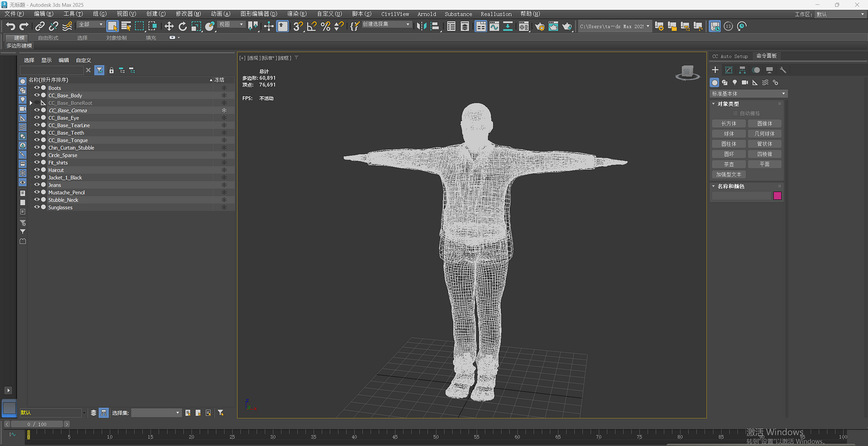Click the Redo arrow in the main toolbar
Viewport: 868px width, 446px height.
click(x=24, y=26)
